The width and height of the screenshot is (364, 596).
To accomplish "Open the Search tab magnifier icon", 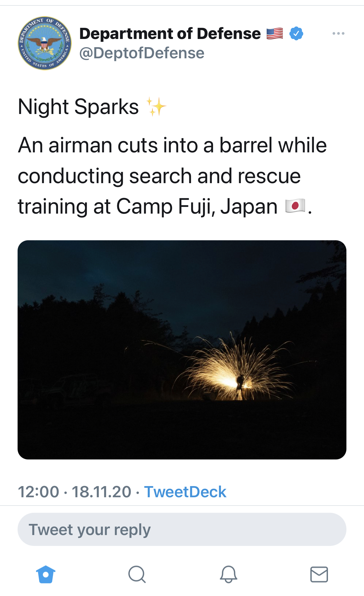I will coord(137,574).
